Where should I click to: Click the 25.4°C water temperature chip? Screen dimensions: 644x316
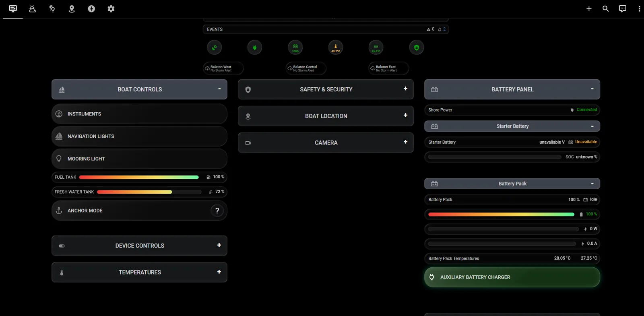coord(376,48)
